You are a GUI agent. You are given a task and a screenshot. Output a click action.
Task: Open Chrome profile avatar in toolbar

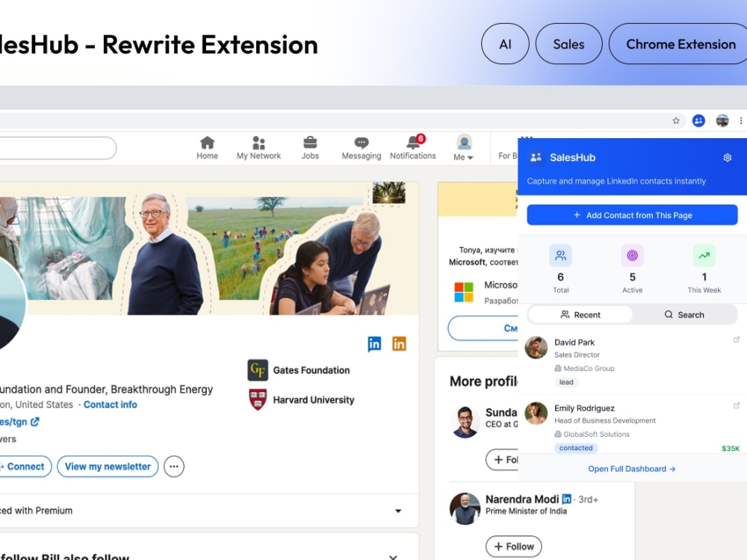(x=722, y=120)
